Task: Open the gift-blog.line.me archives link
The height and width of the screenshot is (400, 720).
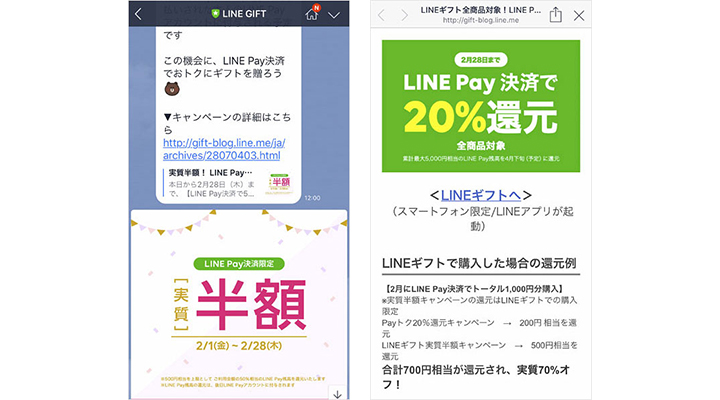Action: point(224,149)
